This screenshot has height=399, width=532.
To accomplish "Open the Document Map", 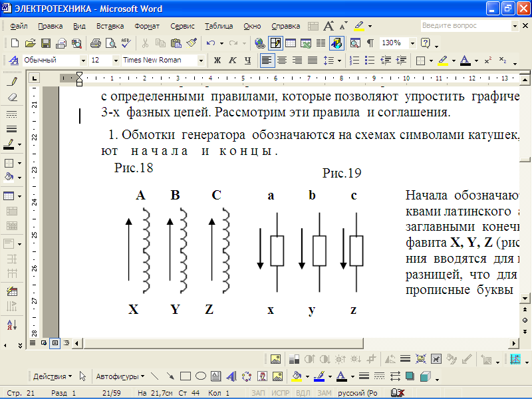I will point(355,43).
